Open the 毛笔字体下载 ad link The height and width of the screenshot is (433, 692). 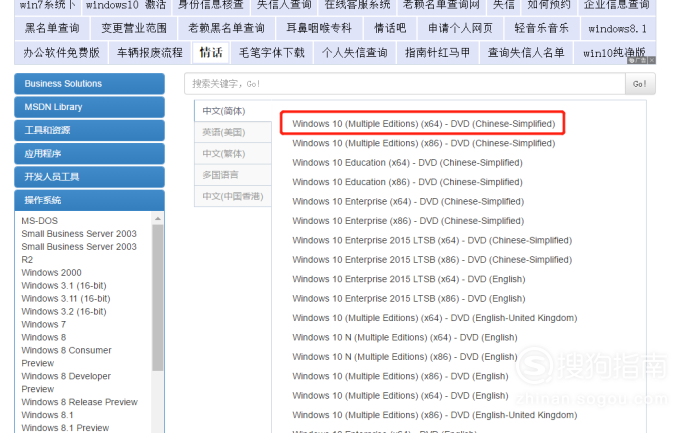click(272, 53)
